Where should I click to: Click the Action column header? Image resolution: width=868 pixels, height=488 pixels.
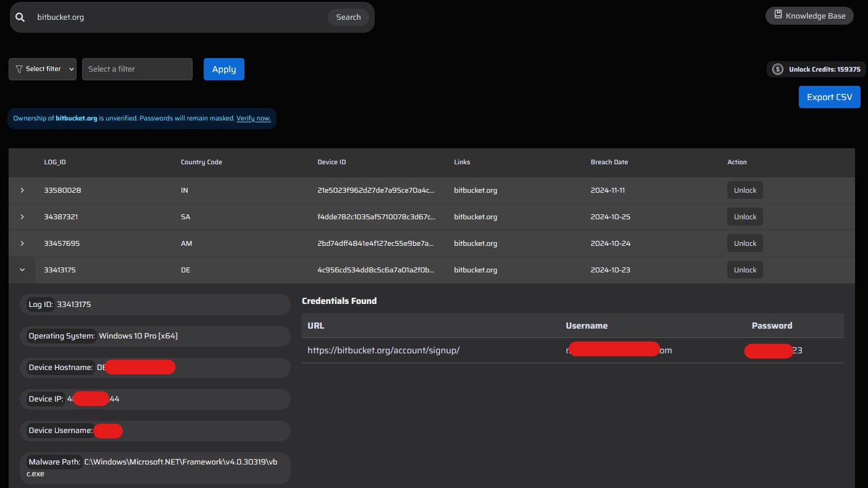tap(737, 162)
